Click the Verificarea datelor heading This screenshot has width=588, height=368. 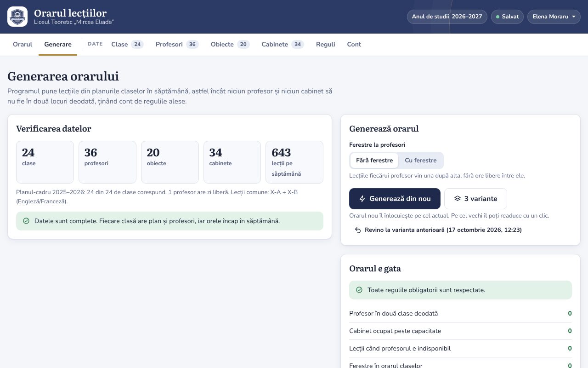(x=54, y=129)
